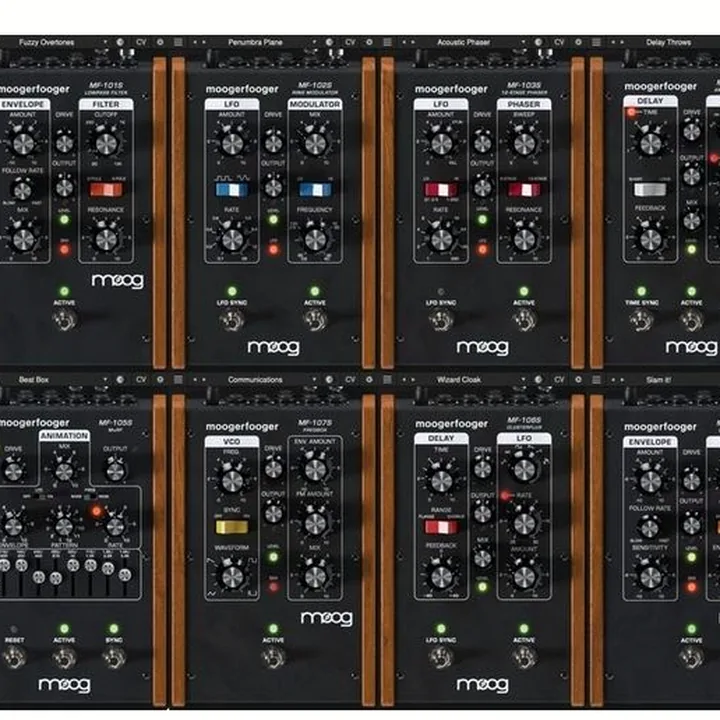Screen dimensions: 720x720
Task: Click grid icon in Penumbra Plane header
Action: tap(388, 42)
